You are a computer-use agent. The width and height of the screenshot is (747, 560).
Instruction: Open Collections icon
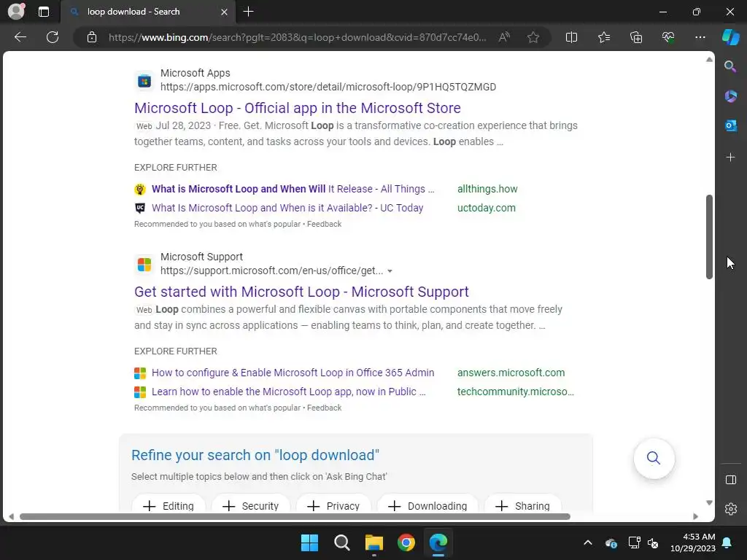click(636, 37)
